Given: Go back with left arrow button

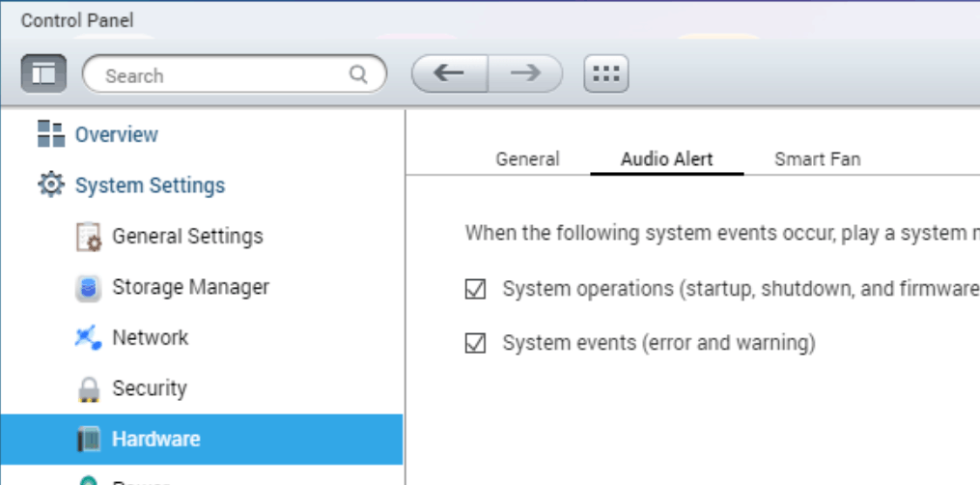Looking at the screenshot, I should click(x=449, y=74).
